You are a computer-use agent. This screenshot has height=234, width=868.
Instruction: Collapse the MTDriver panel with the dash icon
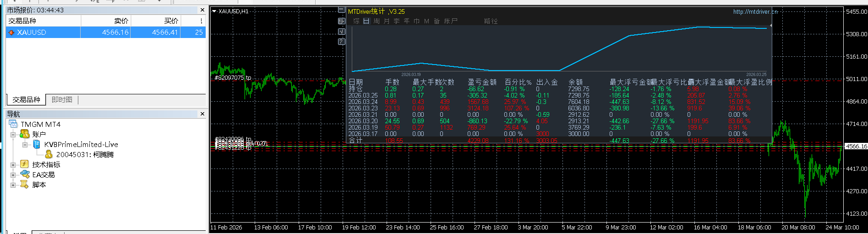coord(341,10)
